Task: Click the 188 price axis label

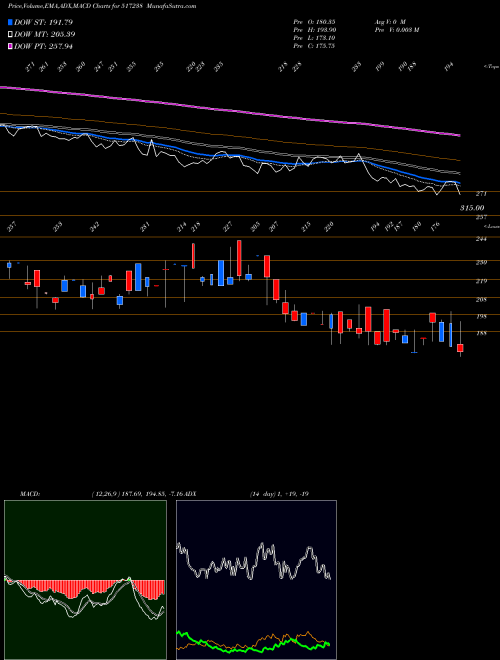Action: [481, 333]
